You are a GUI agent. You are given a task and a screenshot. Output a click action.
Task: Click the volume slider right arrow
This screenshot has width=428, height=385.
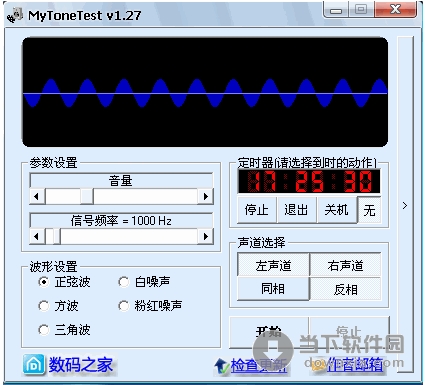[206, 196]
